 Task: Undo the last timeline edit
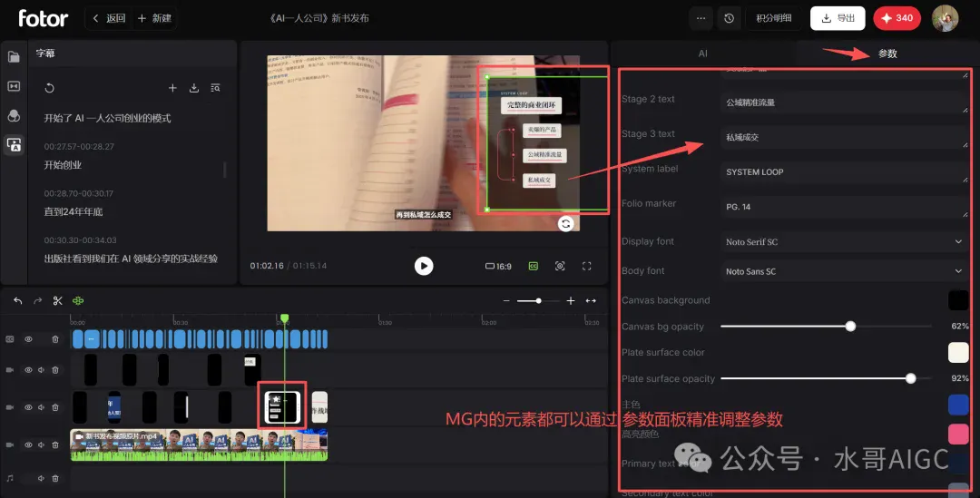(17, 300)
